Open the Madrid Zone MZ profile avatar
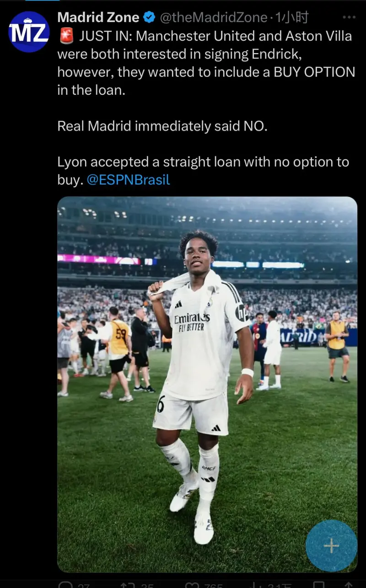The height and width of the screenshot is (588, 366). [x=29, y=32]
